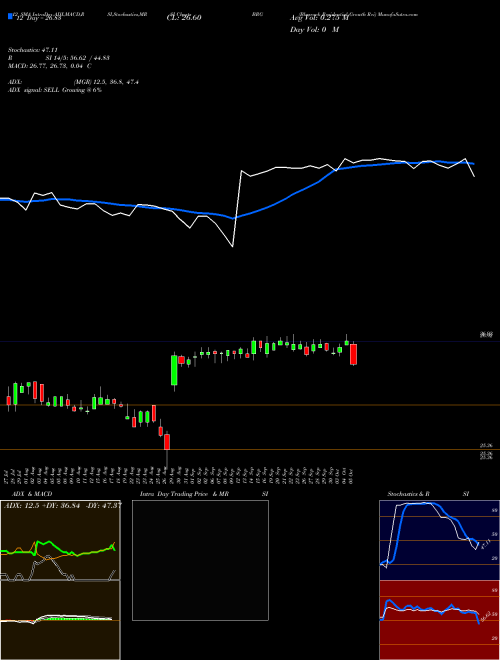Image resolution: width=500 pixels, height=660 pixels.
Task: Click the 'ADX: 12.5 +DY: 36.84 -DY: 47.37' header
Action: click(62, 505)
